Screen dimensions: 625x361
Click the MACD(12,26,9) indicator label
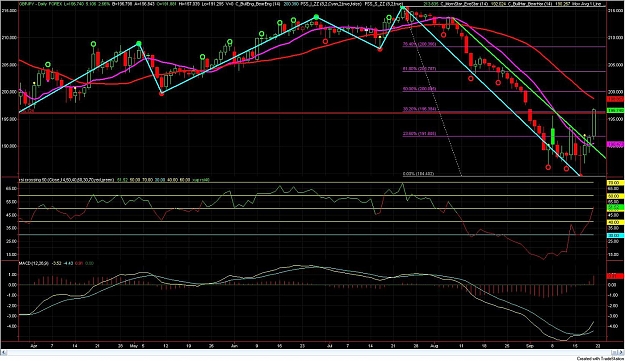point(34,263)
